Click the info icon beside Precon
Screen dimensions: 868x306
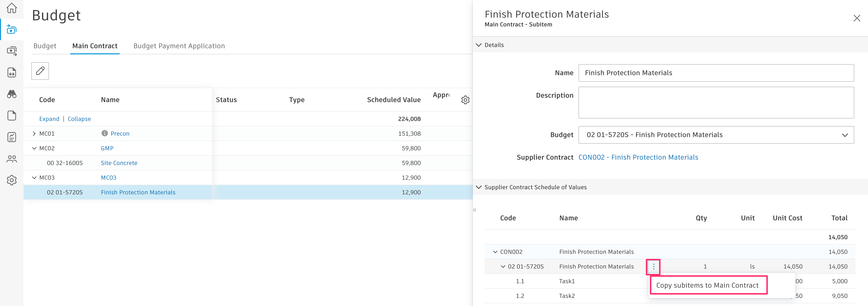(x=104, y=133)
